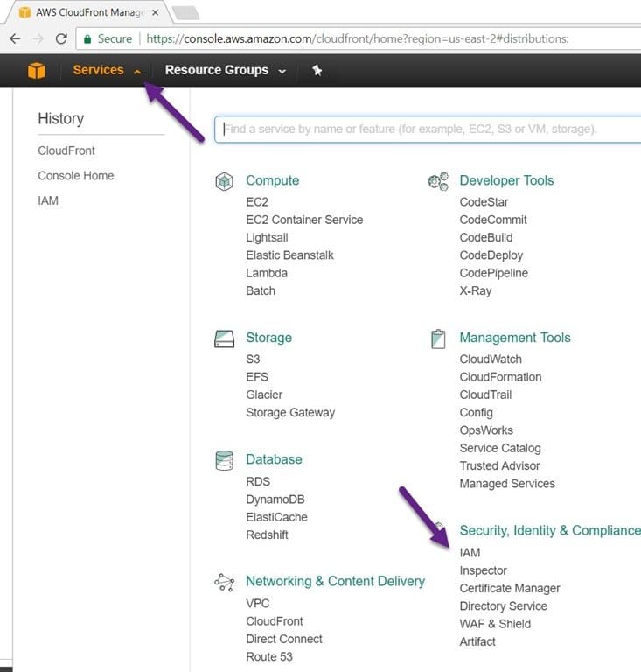Click the browser address bar URL
Image resolution: width=641 pixels, height=672 pixels.
[x=357, y=39]
